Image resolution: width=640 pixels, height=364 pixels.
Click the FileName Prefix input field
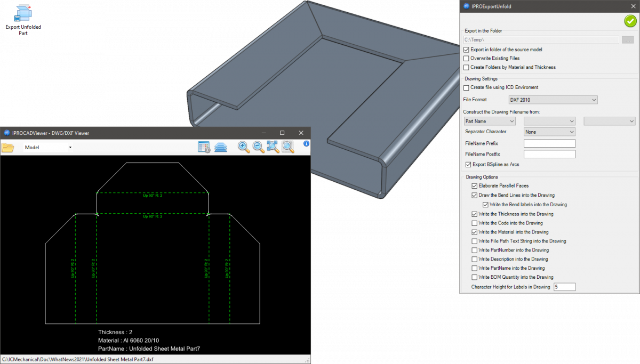(549, 143)
